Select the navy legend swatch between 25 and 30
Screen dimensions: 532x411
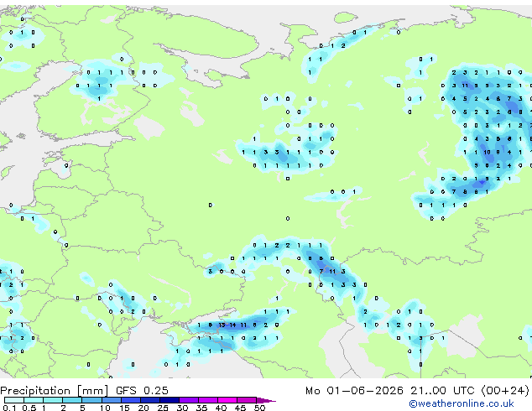[x=169, y=400]
